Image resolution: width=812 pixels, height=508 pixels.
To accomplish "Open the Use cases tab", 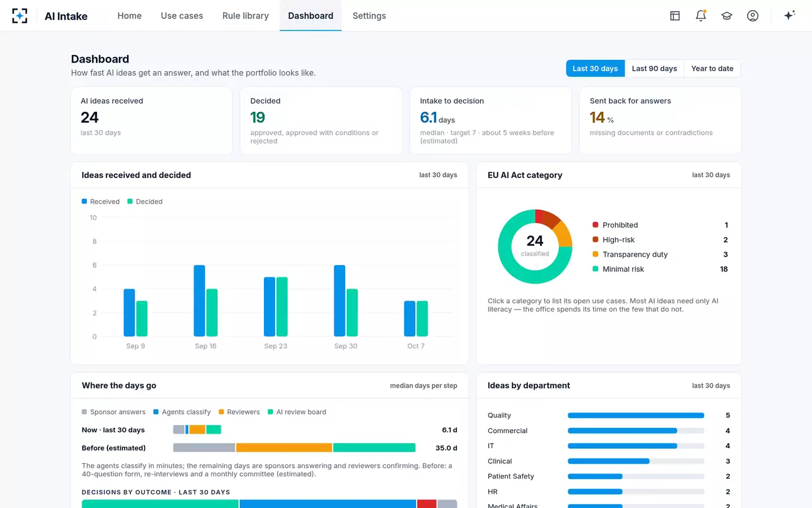I will point(182,16).
